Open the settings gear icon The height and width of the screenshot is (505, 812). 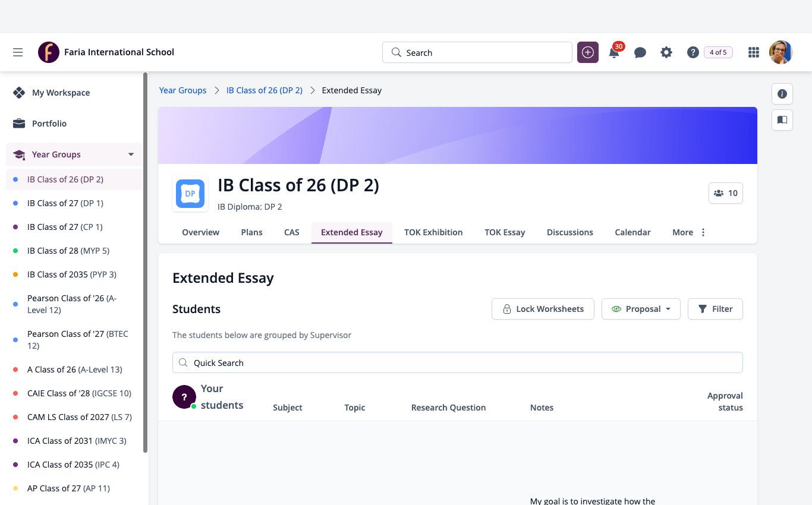[x=666, y=52]
